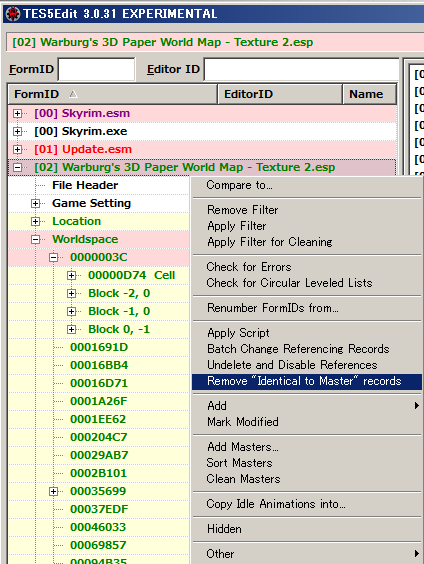The height and width of the screenshot is (564, 424).
Task: Select record 0002B101
Action: tap(99, 473)
